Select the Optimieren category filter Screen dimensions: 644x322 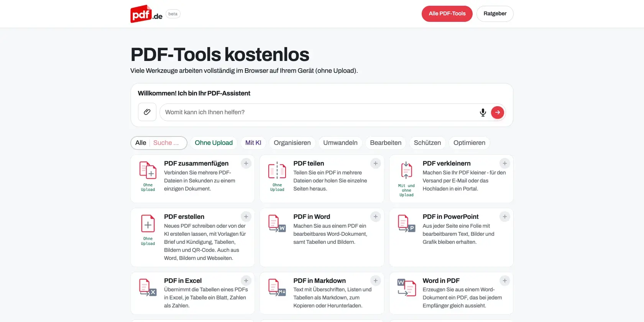469,143
